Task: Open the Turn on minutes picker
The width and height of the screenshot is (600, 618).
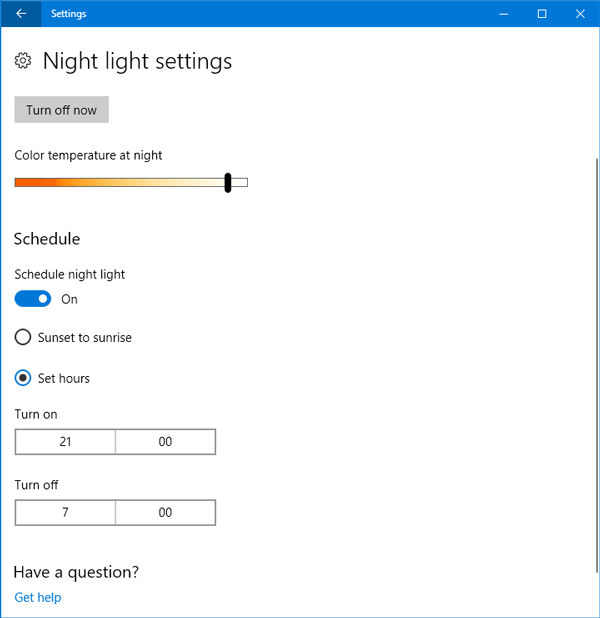Action: [165, 441]
